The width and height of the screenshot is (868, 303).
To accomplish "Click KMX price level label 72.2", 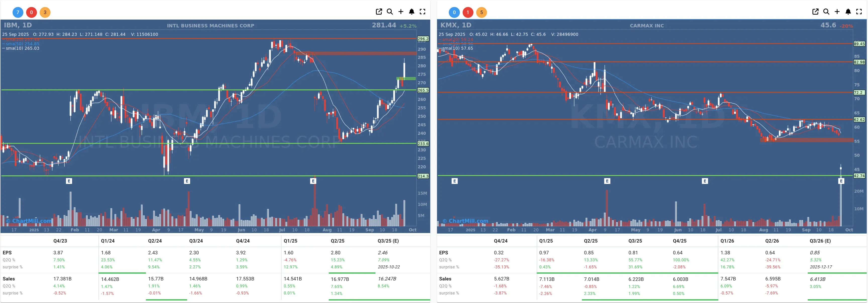I will [859, 93].
